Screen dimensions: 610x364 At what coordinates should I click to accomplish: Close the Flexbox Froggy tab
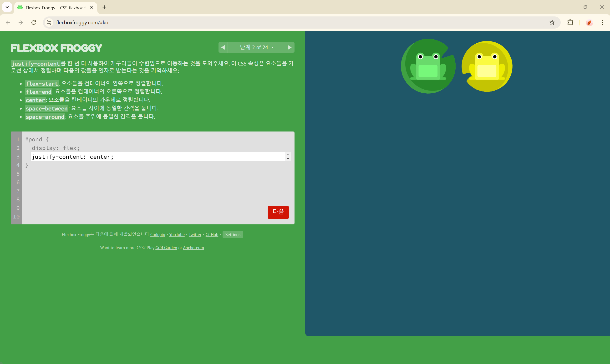pos(91,7)
